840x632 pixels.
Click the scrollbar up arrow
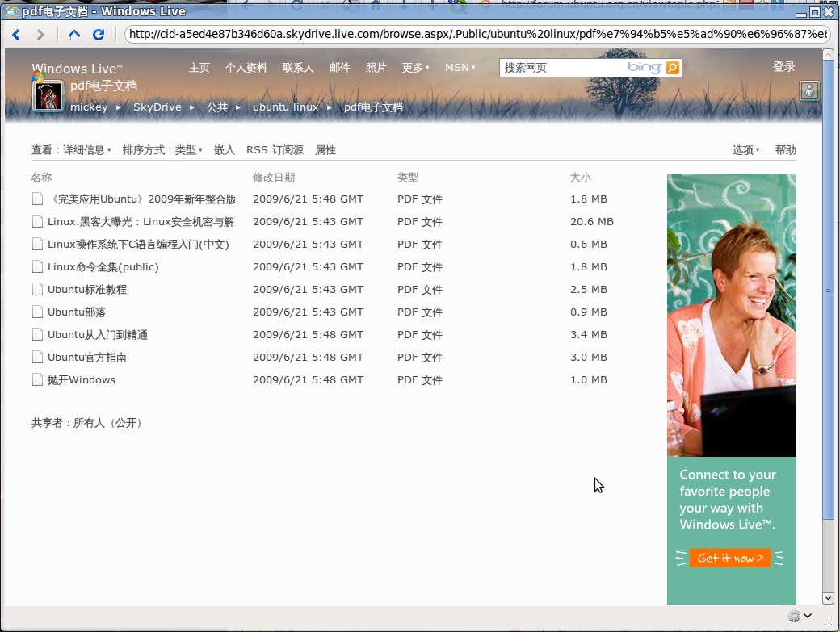point(828,54)
